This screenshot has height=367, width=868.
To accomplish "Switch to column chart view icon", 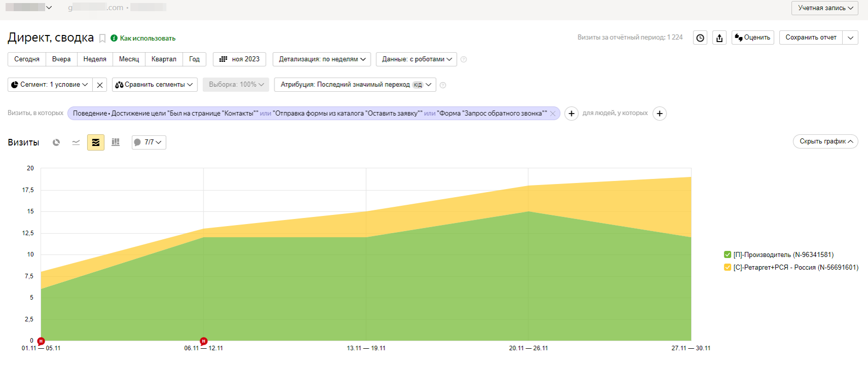I will pos(116,142).
